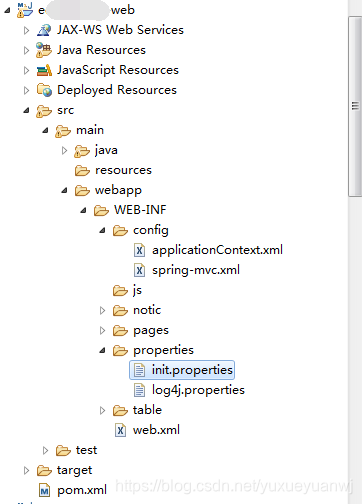The image size is (362, 504).
Task: Click the init.properties file icon
Action: (139, 370)
